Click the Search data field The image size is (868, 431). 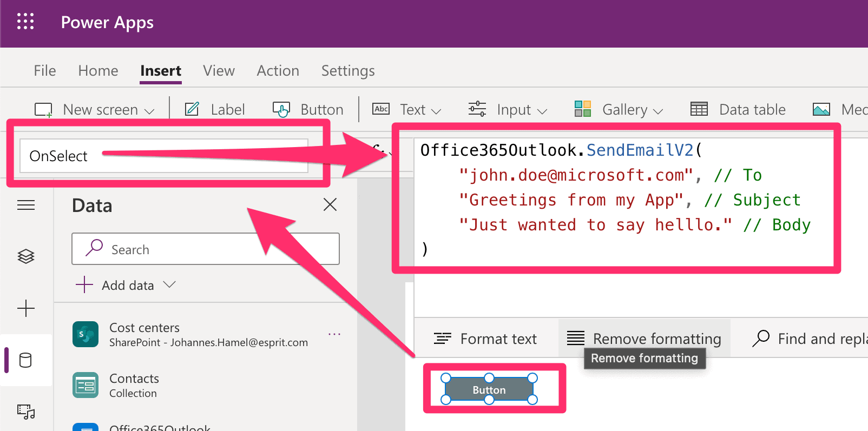206,249
